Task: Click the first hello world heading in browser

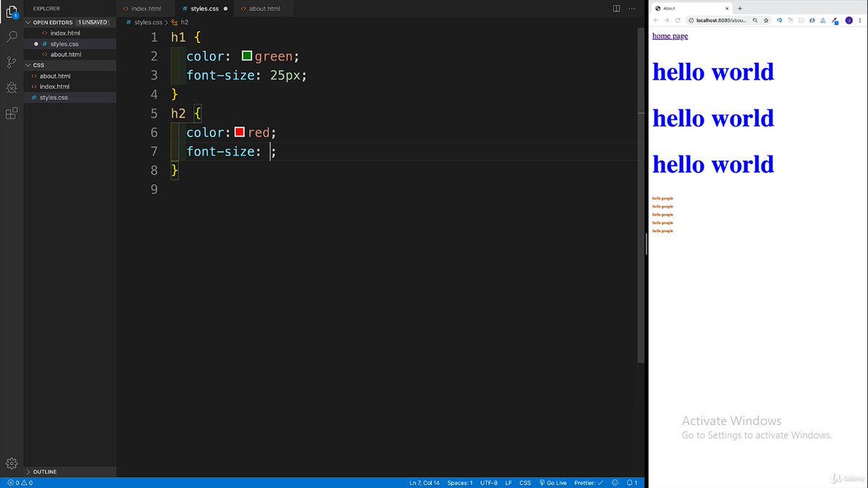Action: click(713, 72)
